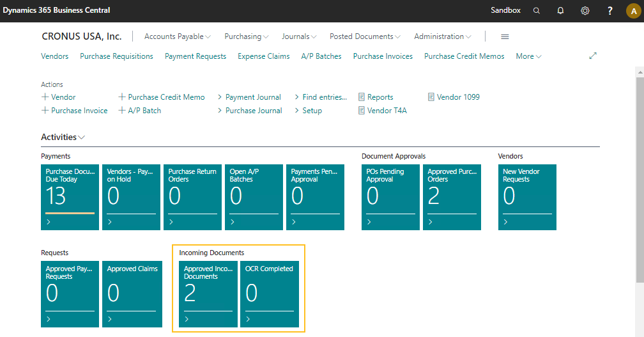Expand the More navigation options
The height and width of the screenshot is (337, 644).
point(528,56)
